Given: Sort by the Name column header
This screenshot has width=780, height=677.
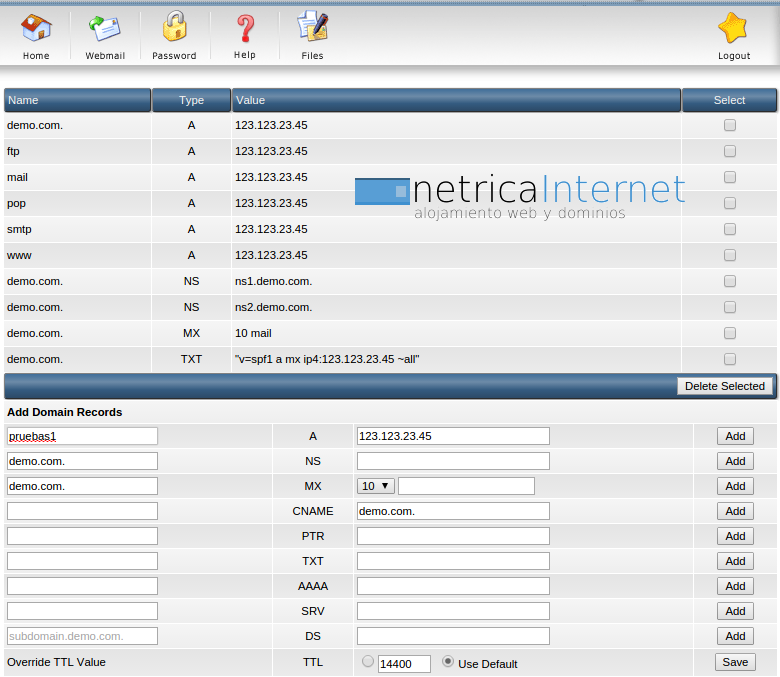Looking at the screenshot, I should [77, 100].
